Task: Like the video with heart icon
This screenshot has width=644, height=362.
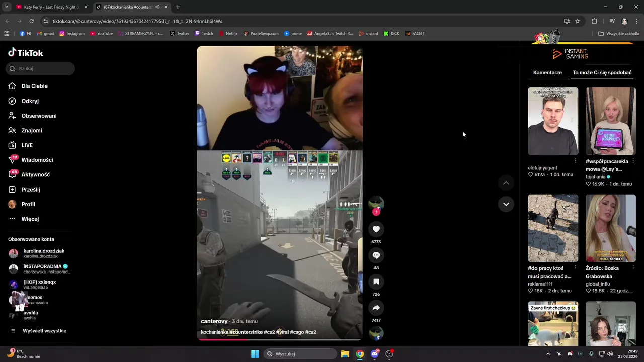Action: coord(376,229)
